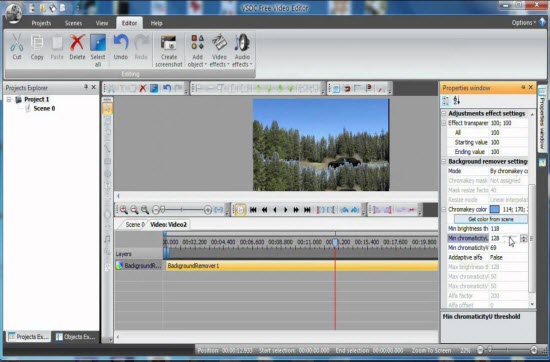Switch to the Scene 0 timeline tab
Screen dimensions: 550x362
[134, 224]
